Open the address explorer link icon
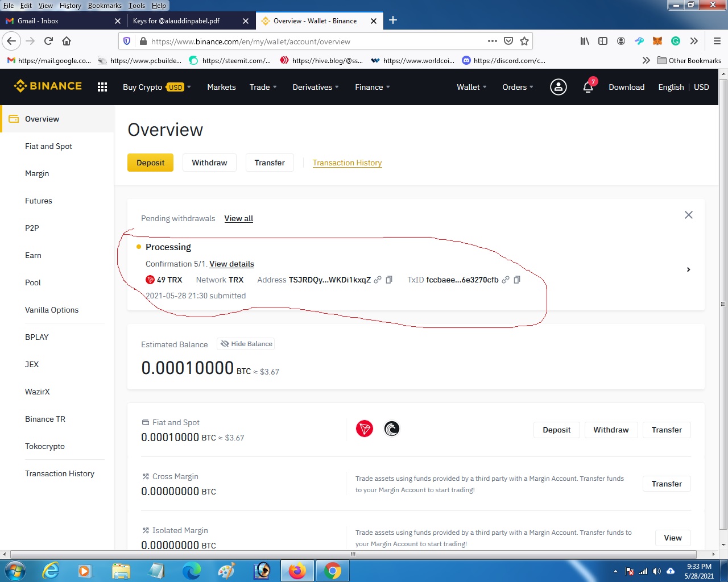728x582 pixels. click(378, 280)
